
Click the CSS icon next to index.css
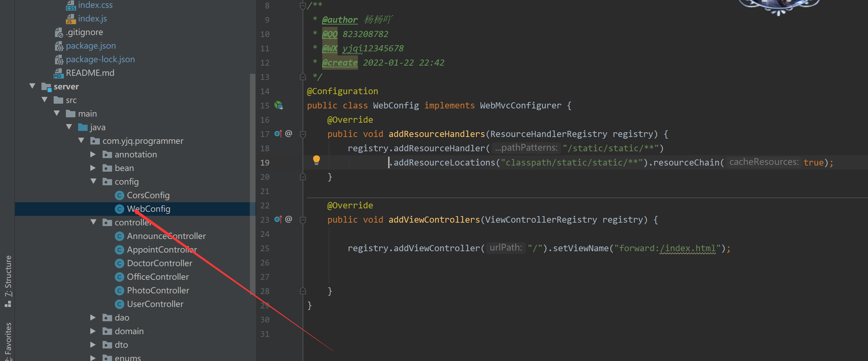click(70, 5)
